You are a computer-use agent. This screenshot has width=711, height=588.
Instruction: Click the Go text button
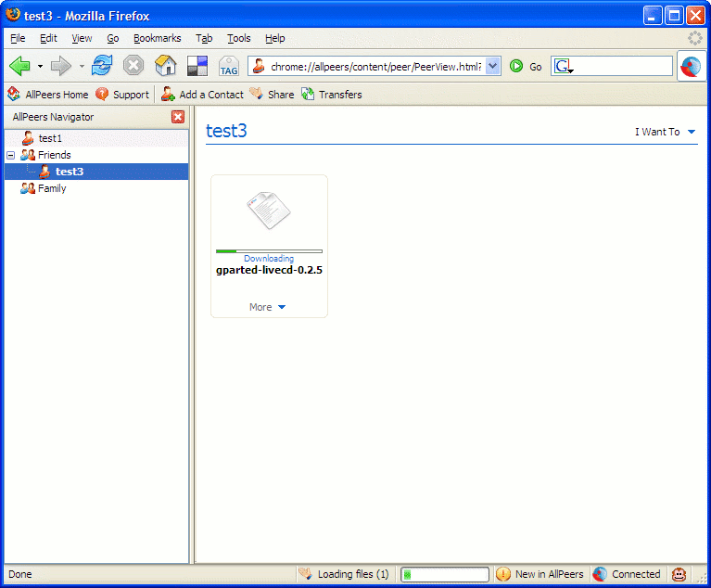[536, 67]
